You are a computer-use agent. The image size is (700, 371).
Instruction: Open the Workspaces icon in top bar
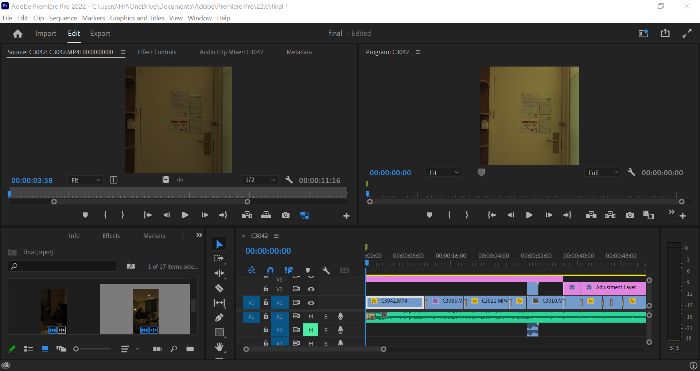643,33
